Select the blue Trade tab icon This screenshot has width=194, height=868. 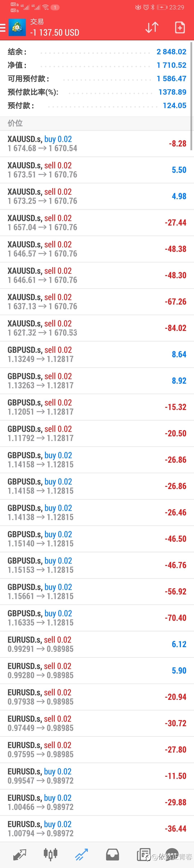81,855
